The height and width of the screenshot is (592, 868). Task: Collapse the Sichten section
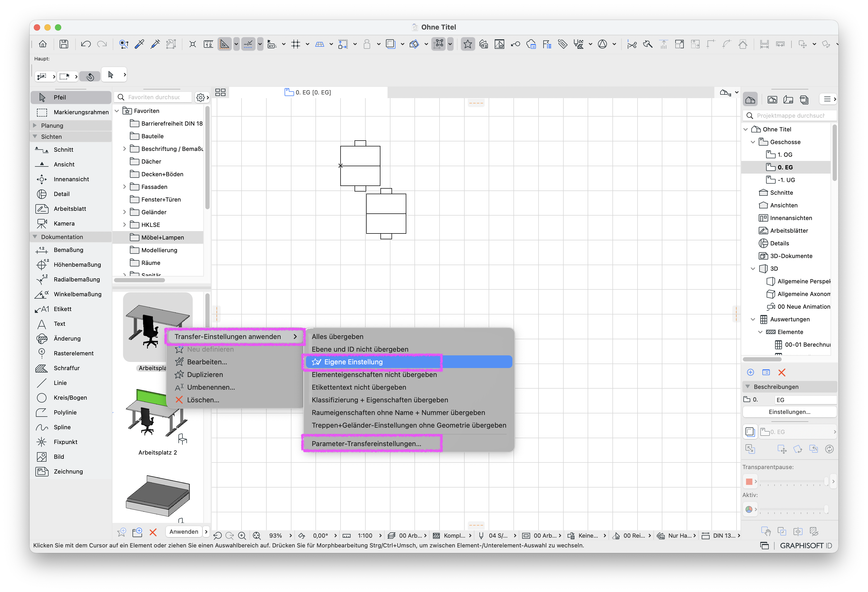tap(35, 137)
